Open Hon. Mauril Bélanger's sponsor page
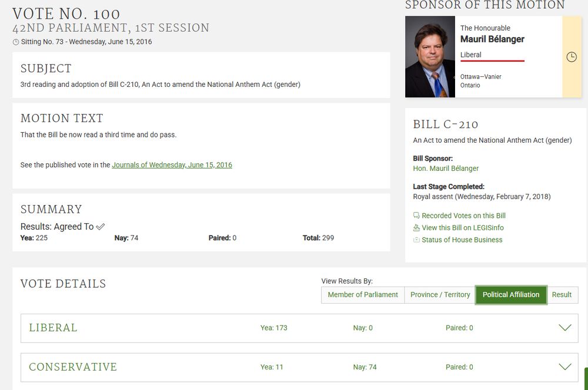Screen dimensions: 588x390 point(447,168)
